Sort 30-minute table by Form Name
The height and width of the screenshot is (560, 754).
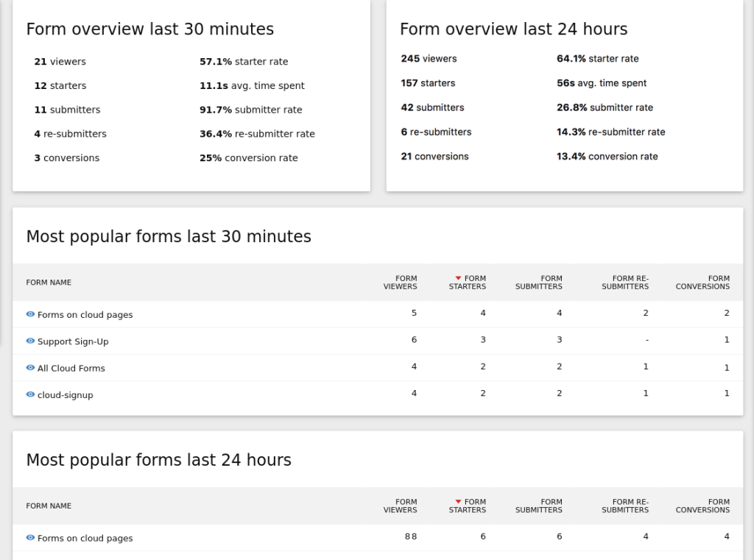[49, 283]
